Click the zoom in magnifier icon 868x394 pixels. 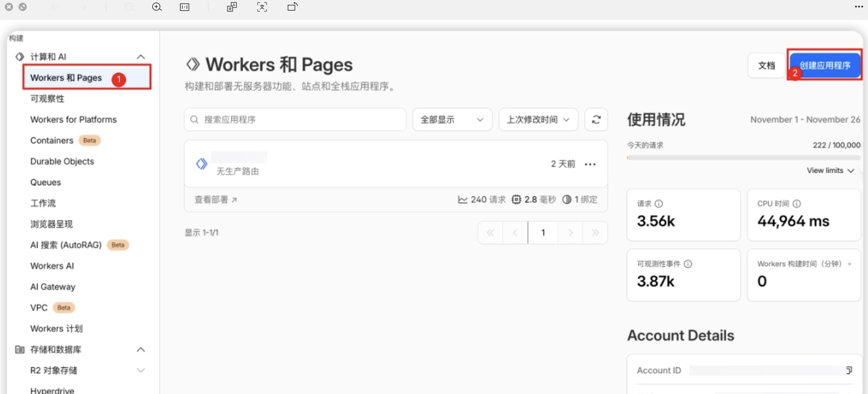pyautogui.click(x=157, y=7)
